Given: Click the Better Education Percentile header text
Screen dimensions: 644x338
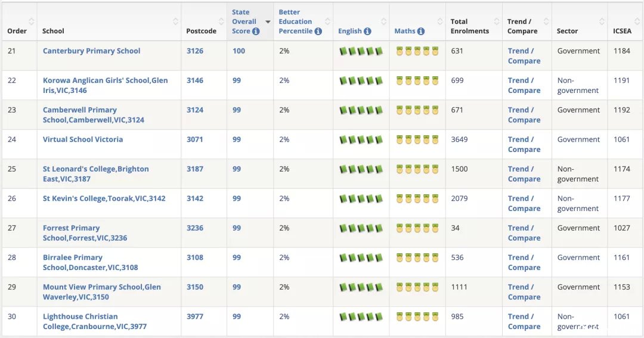Looking at the screenshot, I should pos(296,22).
